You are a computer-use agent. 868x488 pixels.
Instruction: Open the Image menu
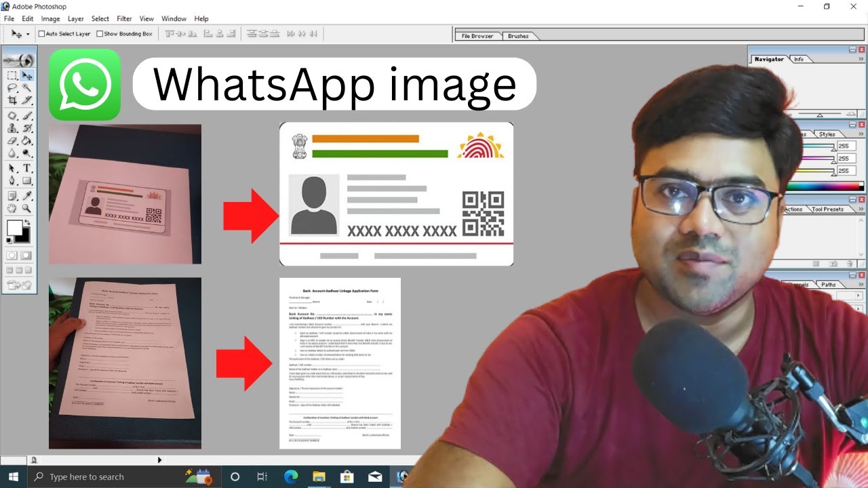tap(50, 19)
